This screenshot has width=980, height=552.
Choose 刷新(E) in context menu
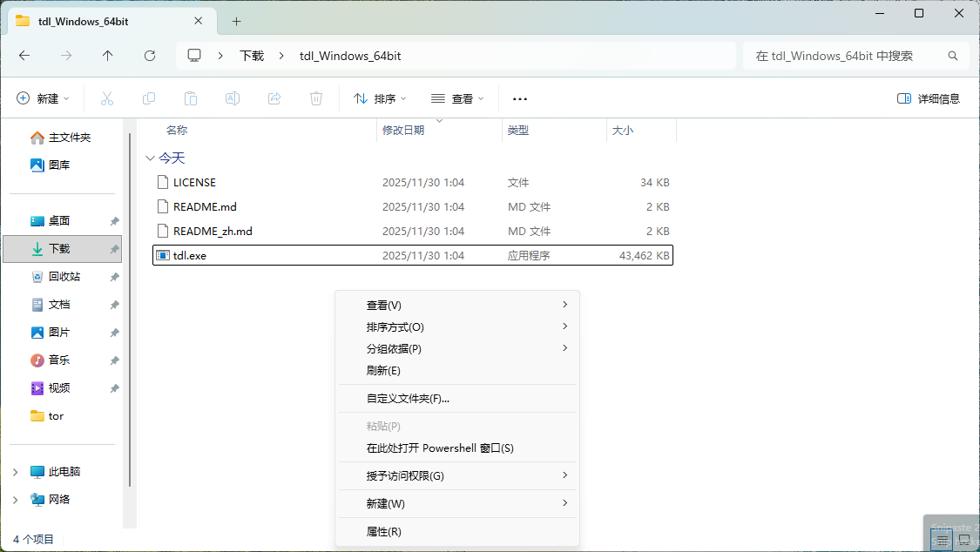[383, 370]
